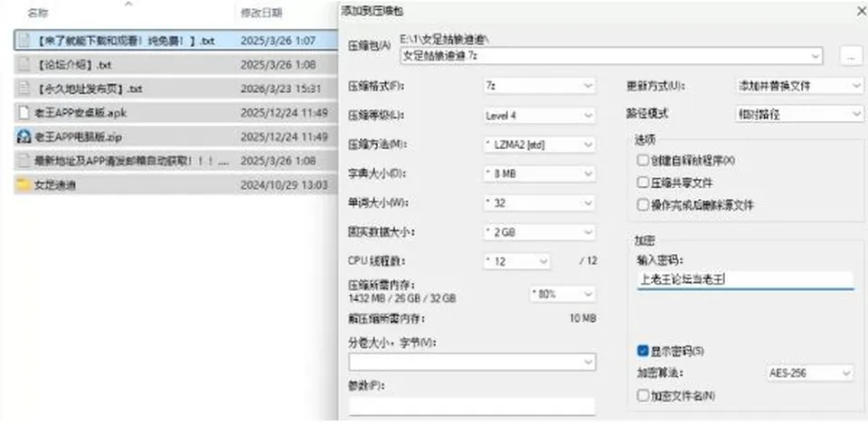Click the icon of 最新地址及APP请发邮箱 file

(x=24, y=161)
